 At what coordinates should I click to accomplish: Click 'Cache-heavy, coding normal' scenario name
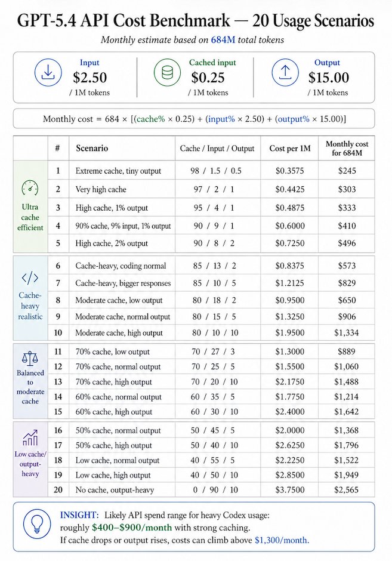tap(121, 266)
